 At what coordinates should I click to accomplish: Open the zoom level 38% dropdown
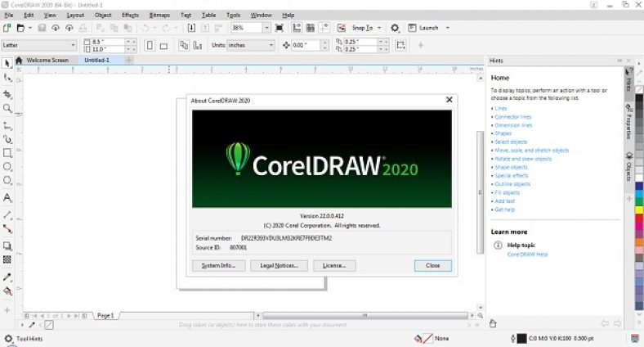(x=267, y=28)
